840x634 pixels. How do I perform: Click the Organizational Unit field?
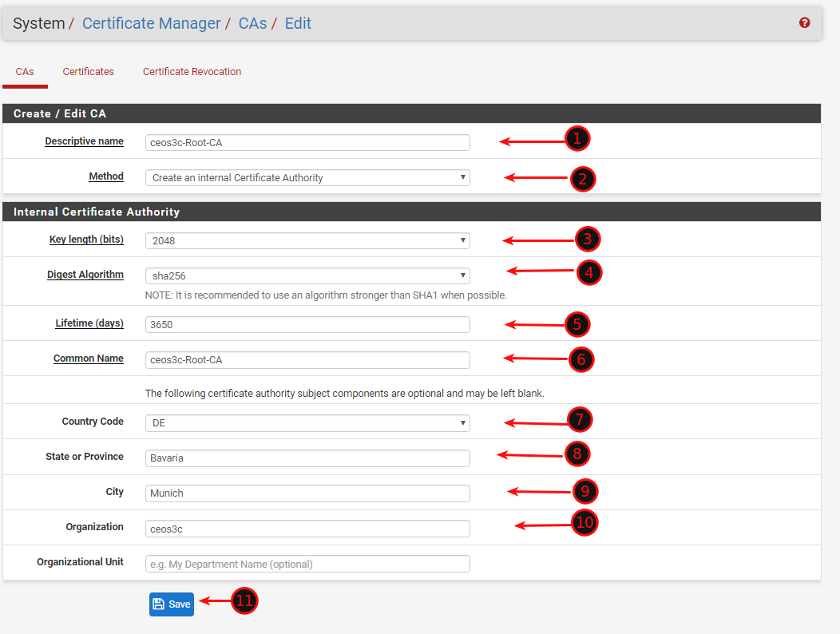click(x=307, y=564)
